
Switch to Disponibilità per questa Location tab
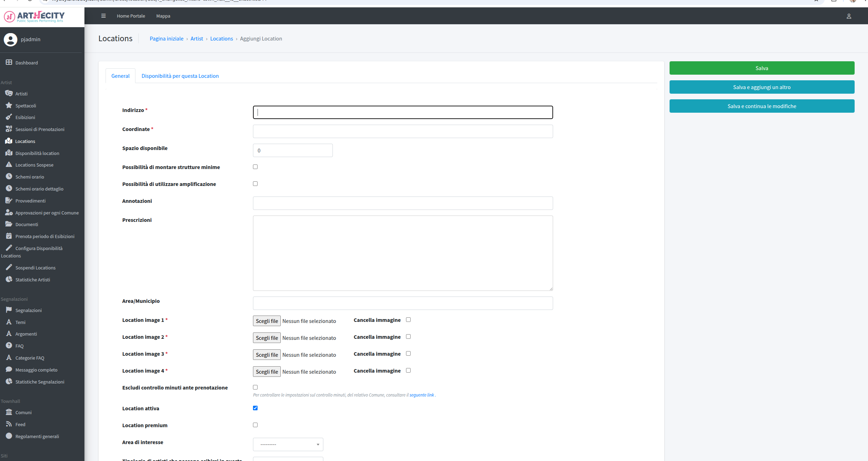(180, 76)
